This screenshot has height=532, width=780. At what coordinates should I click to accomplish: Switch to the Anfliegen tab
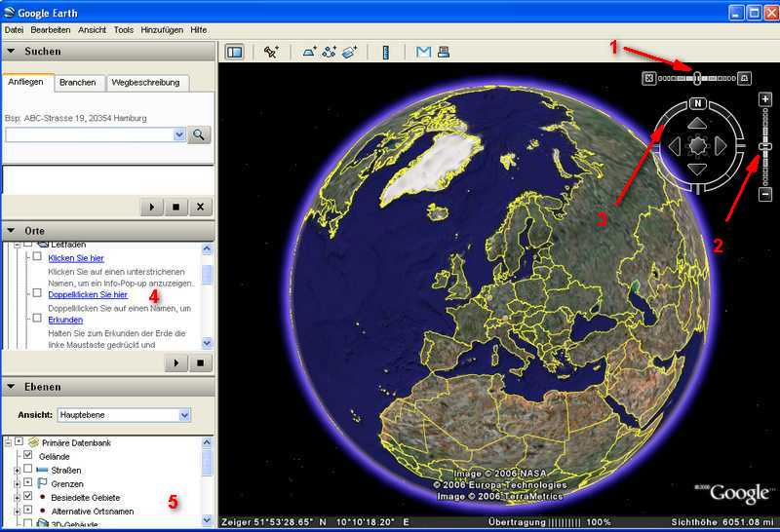click(26, 82)
